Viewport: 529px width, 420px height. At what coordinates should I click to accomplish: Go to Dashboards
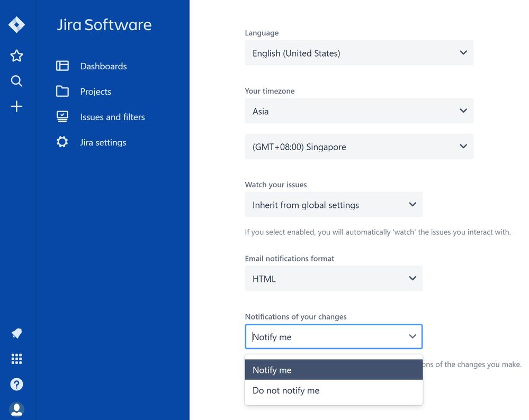coord(104,66)
